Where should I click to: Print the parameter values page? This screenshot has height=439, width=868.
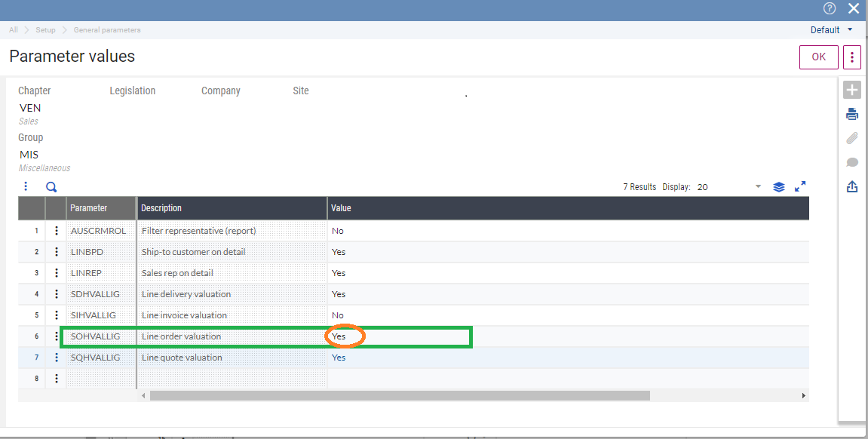(852, 113)
